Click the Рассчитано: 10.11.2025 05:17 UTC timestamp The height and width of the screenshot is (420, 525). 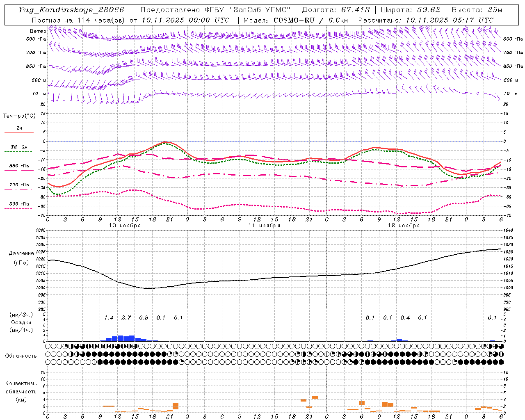pos(426,20)
